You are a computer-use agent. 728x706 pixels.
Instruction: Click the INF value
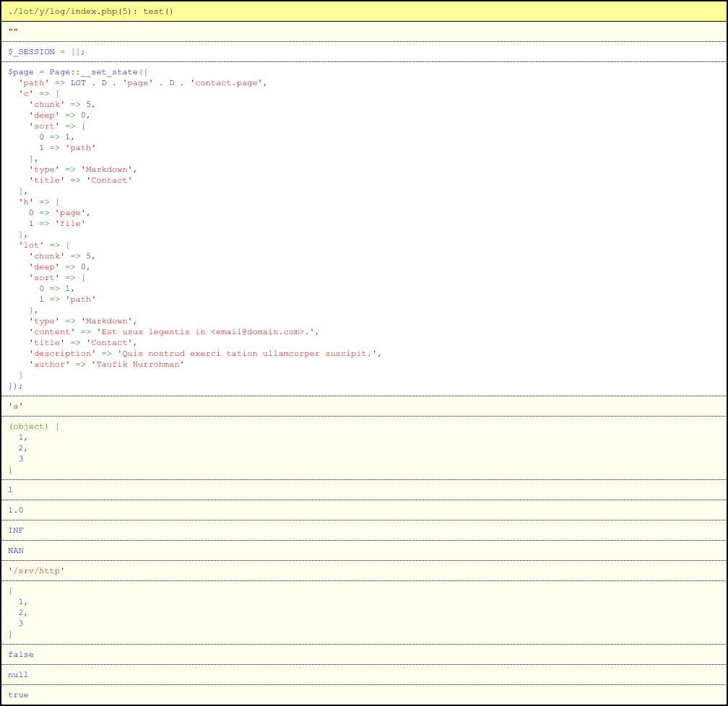coord(15,530)
